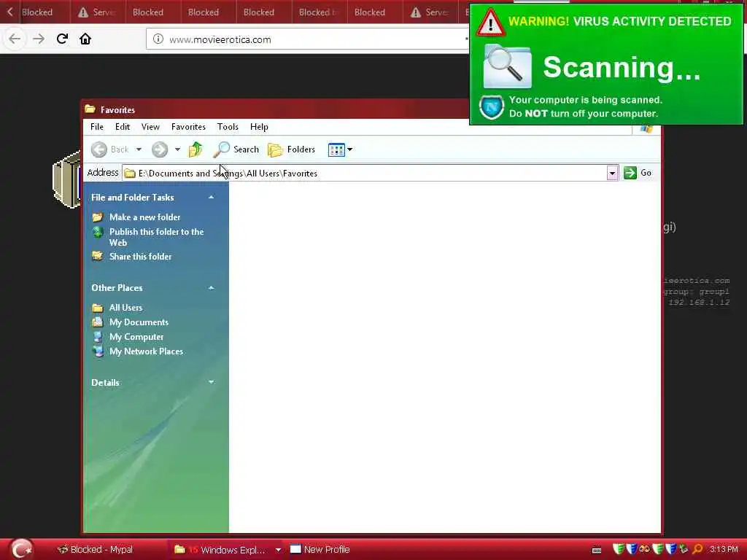
Task: Click the Explorer Forward button
Action: [x=160, y=149]
